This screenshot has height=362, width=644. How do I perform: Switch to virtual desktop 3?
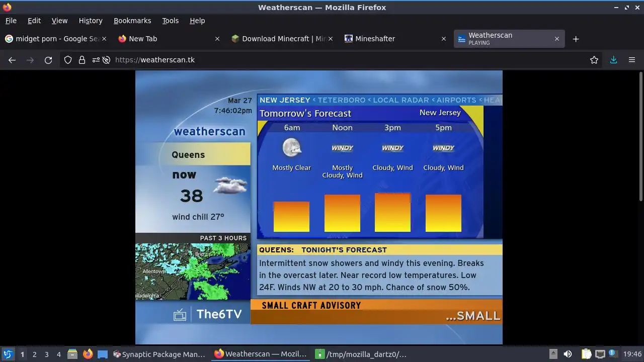pyautogui.click(x=46, y=354)
